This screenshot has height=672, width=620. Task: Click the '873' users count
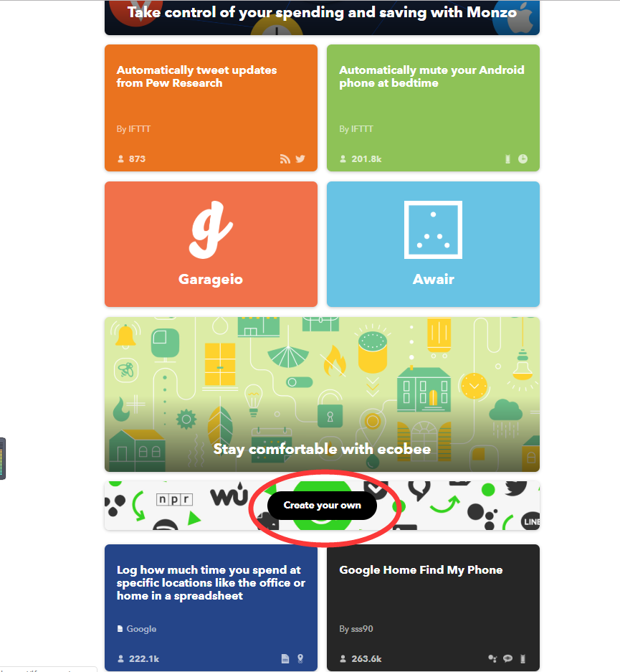[x=137, y=159]
